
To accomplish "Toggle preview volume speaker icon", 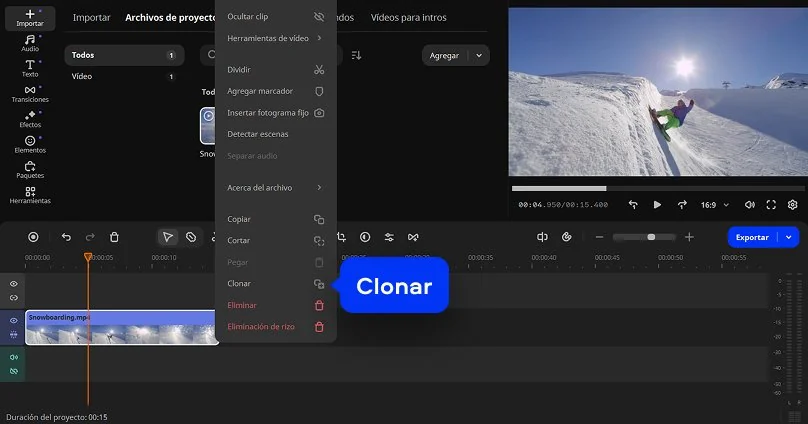I will 750,204.
